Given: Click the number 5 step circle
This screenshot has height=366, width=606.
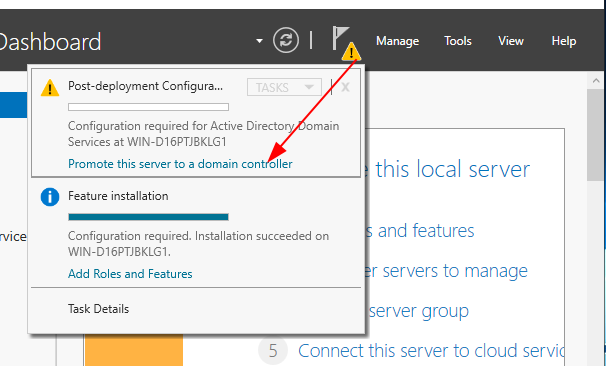Looking at the screenshot, I should (273, 351).
